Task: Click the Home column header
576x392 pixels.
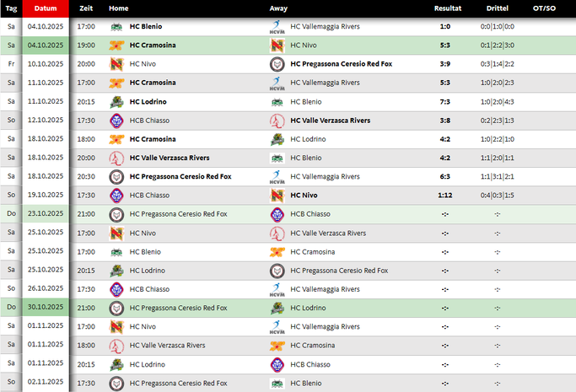Action: (x=119, y=8)
